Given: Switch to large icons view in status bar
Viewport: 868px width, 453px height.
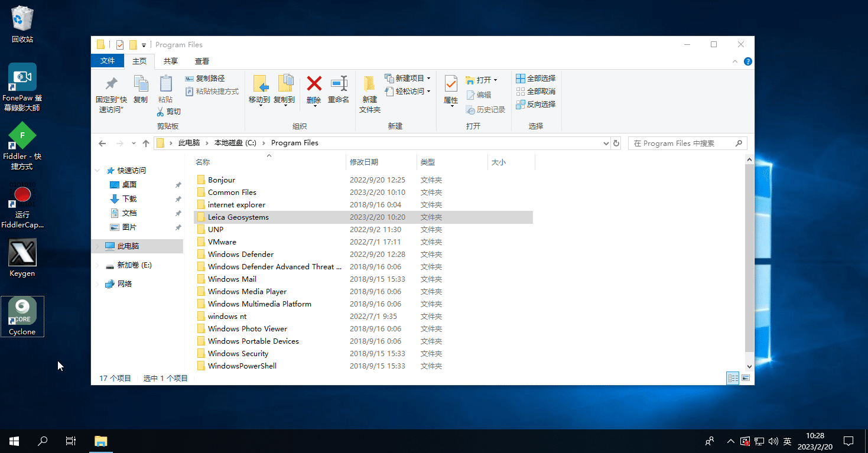Looking at the screenshot, I should click(746, 378).
